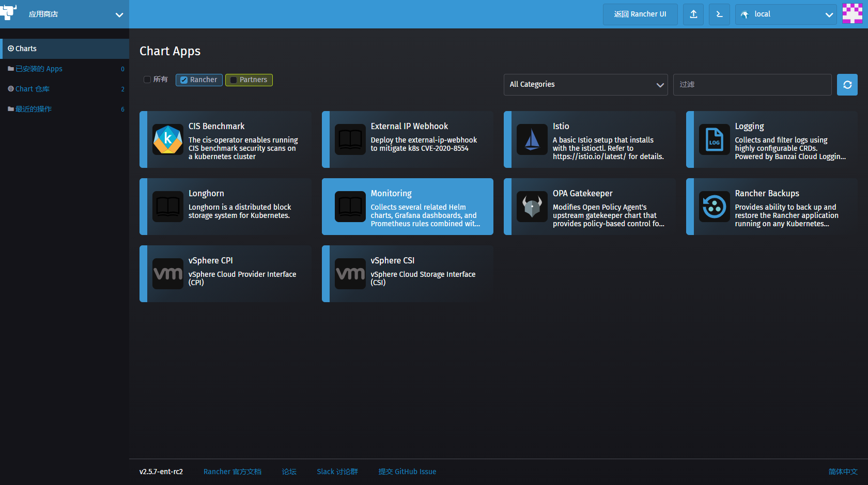This screenshot has height=485, width=868.
Task: Visit the 论坛 forum link
Action: coord(289,472)
